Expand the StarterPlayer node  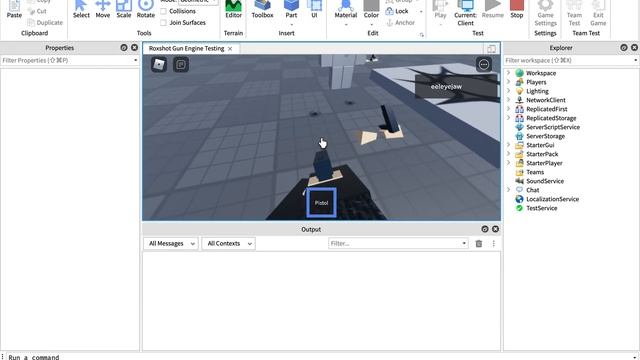(x=509, y=162)
